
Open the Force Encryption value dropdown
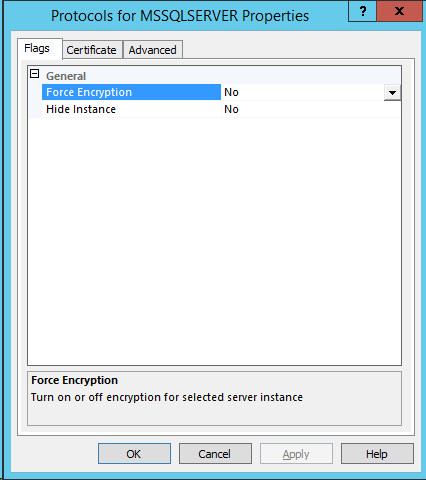(x=392, y=92)
